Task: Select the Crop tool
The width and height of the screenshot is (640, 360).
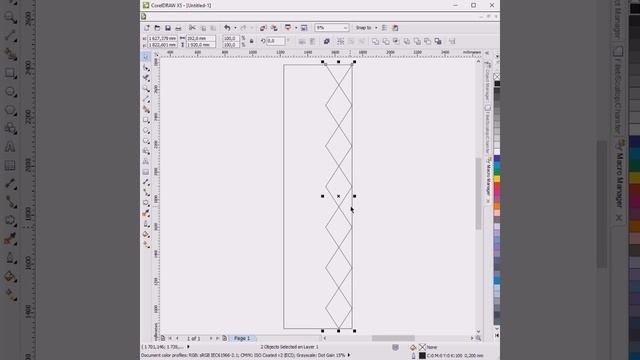Action: point(146,78)
